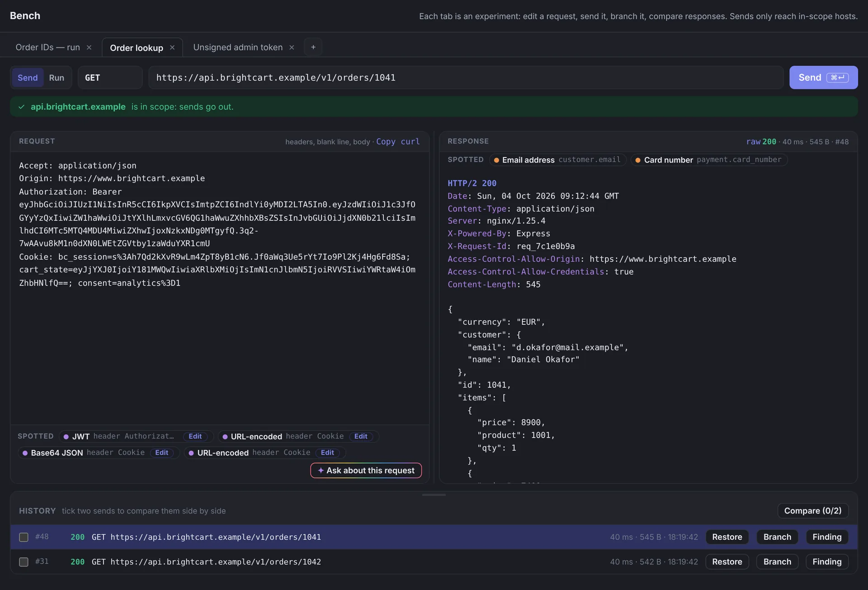Add a new experiment tab with plus

(x=313, y=47)
